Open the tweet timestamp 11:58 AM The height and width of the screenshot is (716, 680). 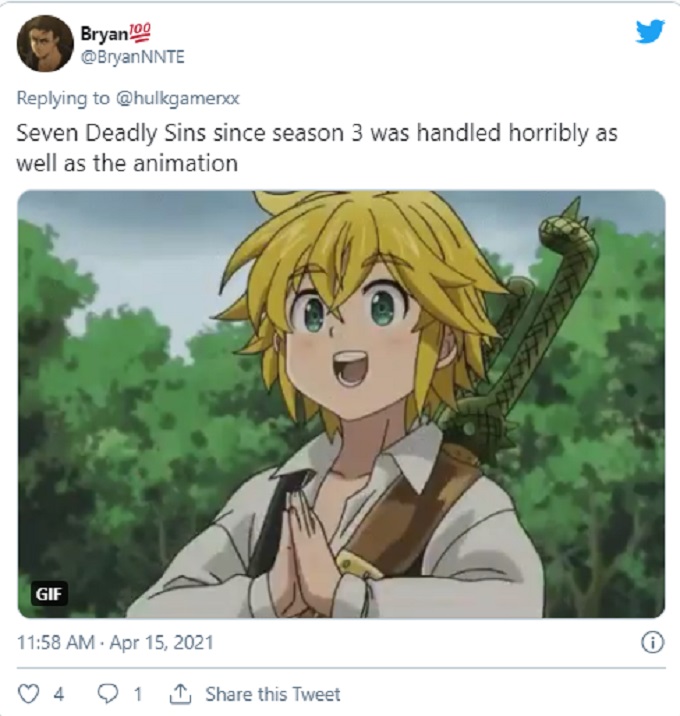tap(55, 643)
